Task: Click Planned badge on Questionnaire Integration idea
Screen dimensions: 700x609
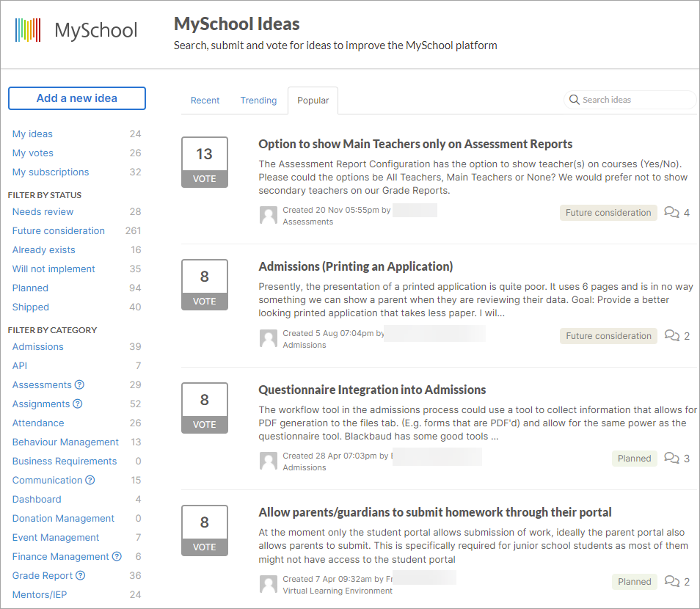Action: (x=635, y=459)
